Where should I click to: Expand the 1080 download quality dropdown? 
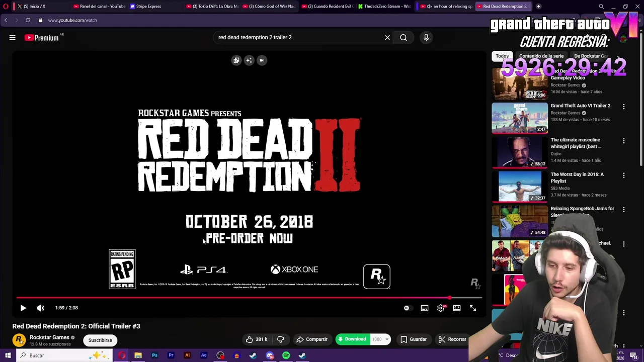[380, 339]
